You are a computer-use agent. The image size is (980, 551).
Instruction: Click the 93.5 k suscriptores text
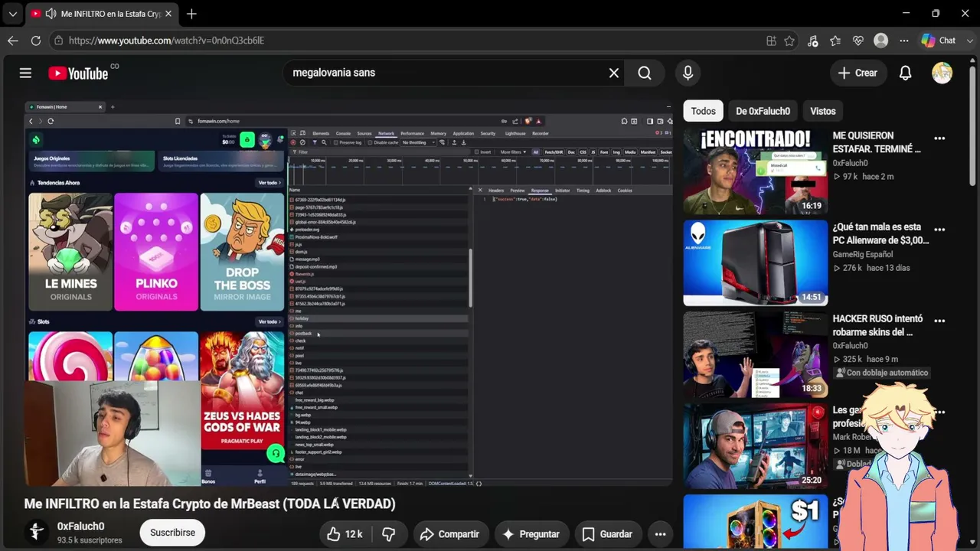[x=90, y=540]
